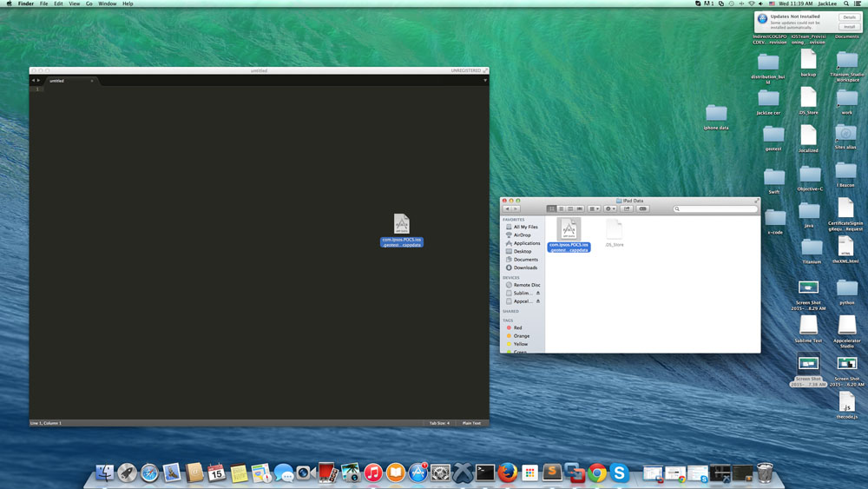Enter full screen on iPad Data window
Screen dimensions: 868x489
pos(756,201)
